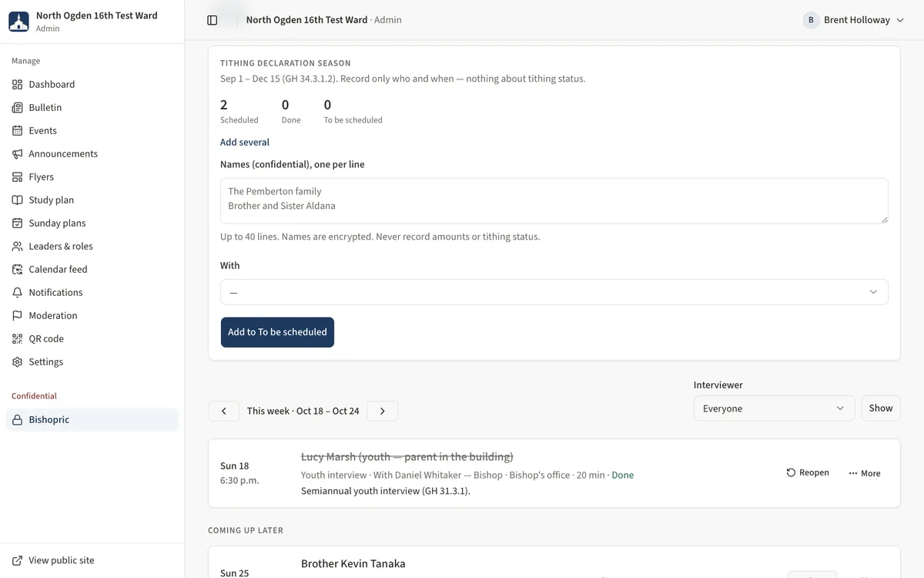Click the Events calendar icon
The width and height of the screenshot is (924, 578).
[x=17, y=131]
